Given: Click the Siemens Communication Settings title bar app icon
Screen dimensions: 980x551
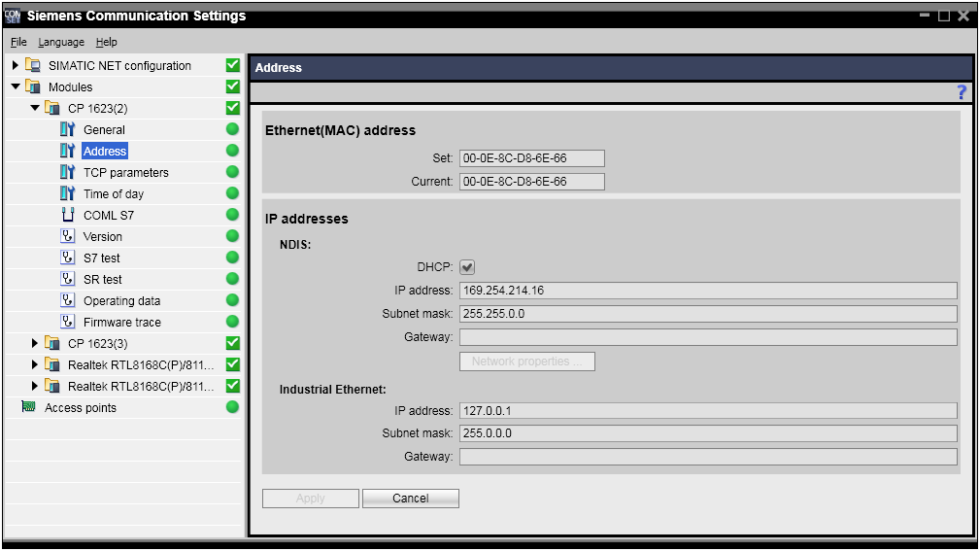Looking at the screenshot, I should (x=13, y=16).
